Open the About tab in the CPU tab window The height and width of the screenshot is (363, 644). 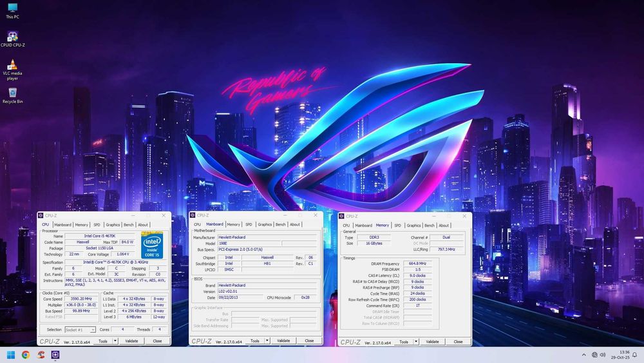point(142,225)
